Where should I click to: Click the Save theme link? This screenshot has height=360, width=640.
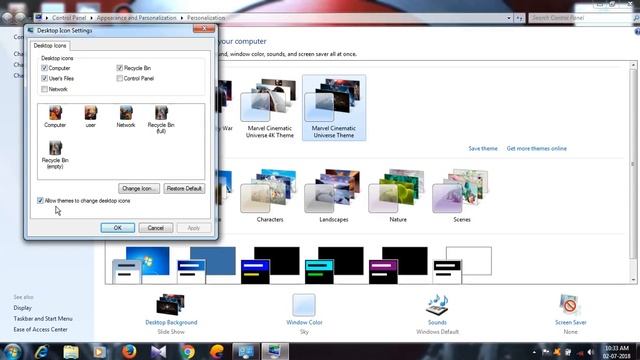483,149
